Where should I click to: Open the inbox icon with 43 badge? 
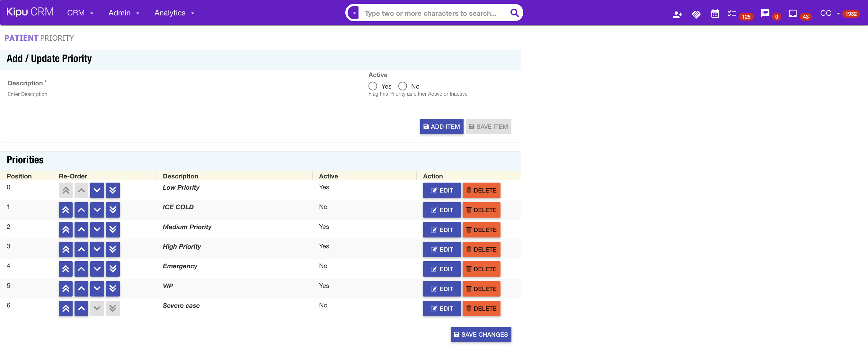(793, 13)
